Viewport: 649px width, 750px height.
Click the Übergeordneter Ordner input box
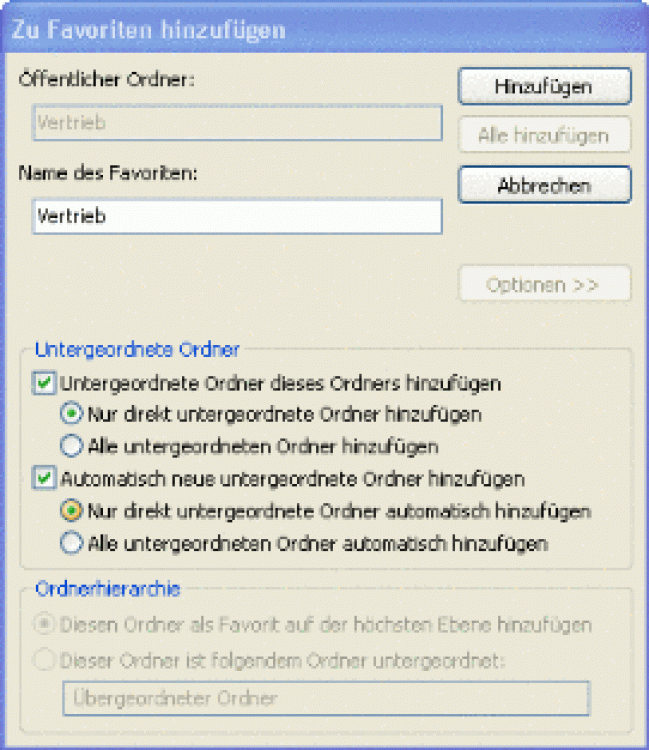coord(325,697)
